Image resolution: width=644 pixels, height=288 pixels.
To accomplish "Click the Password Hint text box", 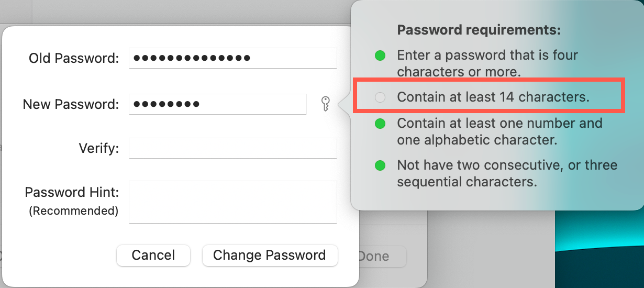I will (x=232, y=202).
